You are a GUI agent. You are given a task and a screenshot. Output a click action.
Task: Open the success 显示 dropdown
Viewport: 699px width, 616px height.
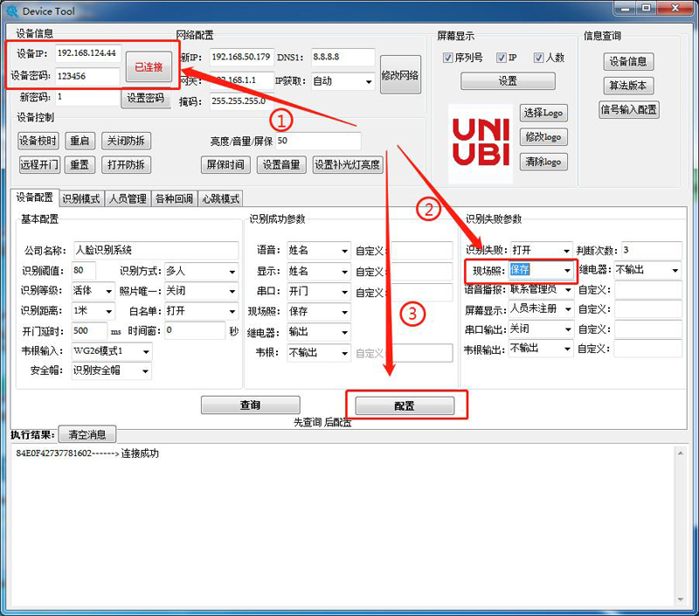coord(319,271)
